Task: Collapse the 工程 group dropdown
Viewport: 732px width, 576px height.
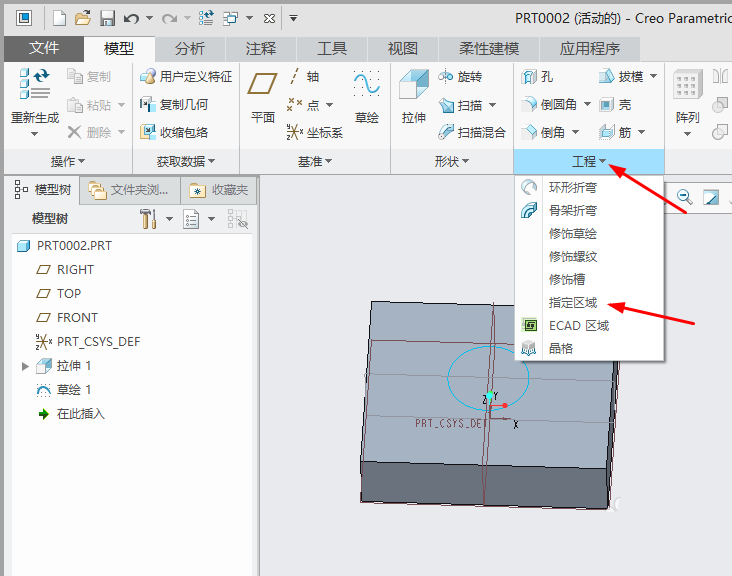Action: click(x=589, y=162)
